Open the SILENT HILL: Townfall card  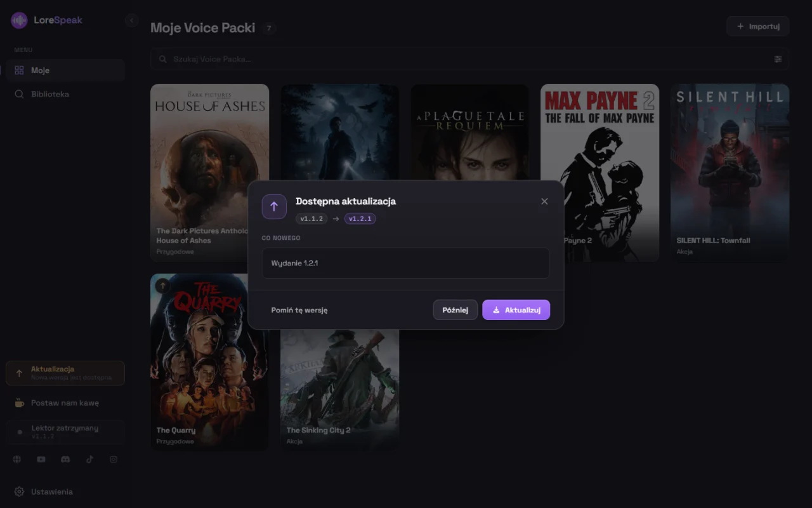pos(730,173)
